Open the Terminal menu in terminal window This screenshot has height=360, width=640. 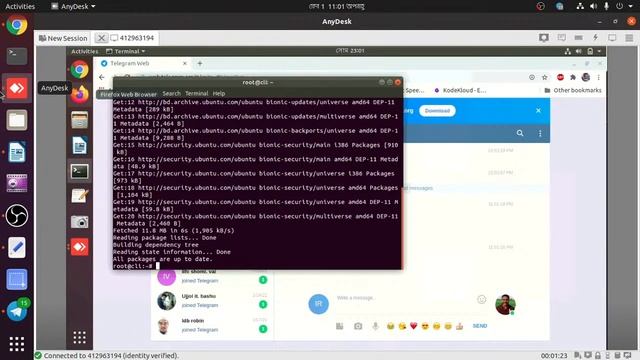pos(197,93)
